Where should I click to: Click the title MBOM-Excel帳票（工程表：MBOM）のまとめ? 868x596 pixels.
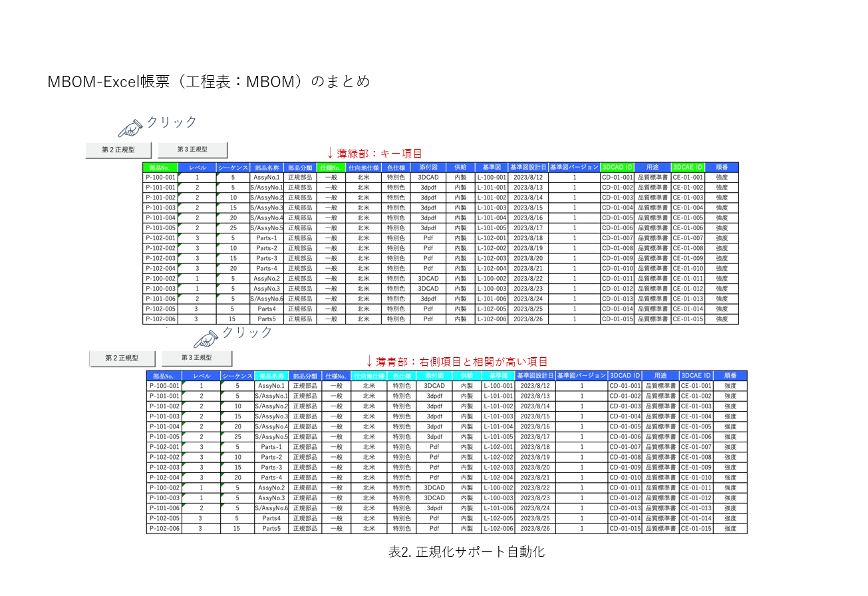tap(208, 82)
